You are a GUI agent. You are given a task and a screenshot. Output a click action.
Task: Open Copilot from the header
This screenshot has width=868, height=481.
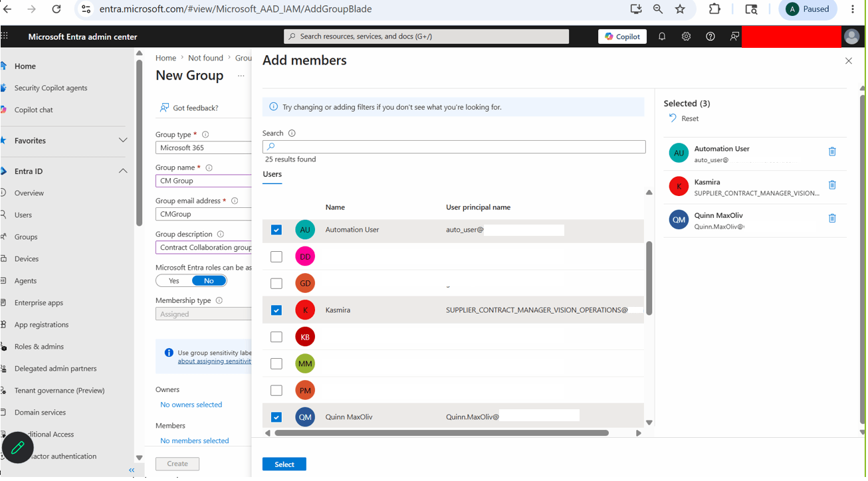pyautogui.click(x=622, y=37)
